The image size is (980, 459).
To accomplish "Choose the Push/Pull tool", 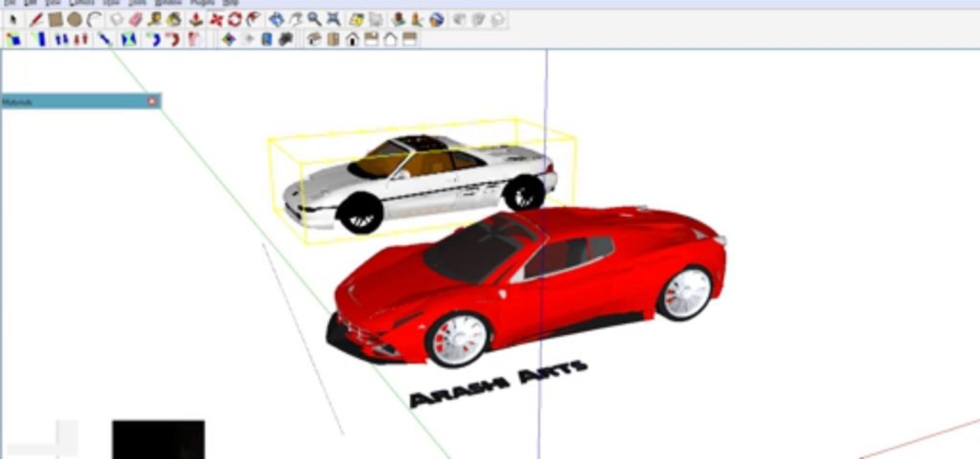I will tap(196, 20).
